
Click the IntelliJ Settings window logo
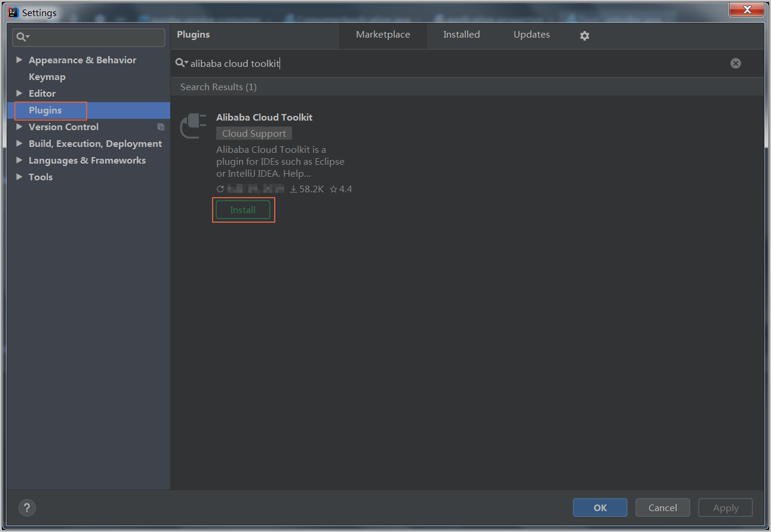coord(13,13)
